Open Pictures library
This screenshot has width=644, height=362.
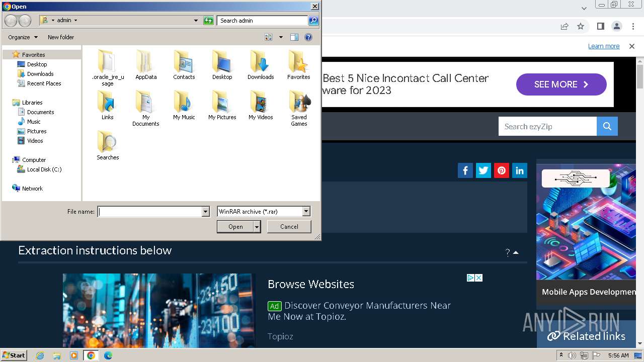coord(37,131)
